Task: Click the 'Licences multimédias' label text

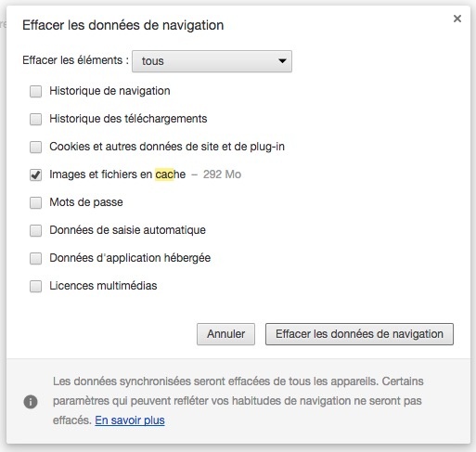Action: tap(103, 286)
